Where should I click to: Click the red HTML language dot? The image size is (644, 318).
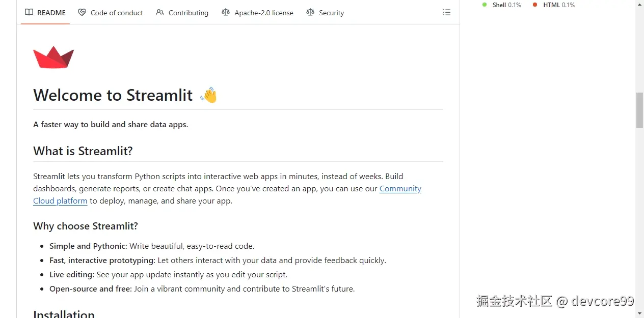[534, 5]
